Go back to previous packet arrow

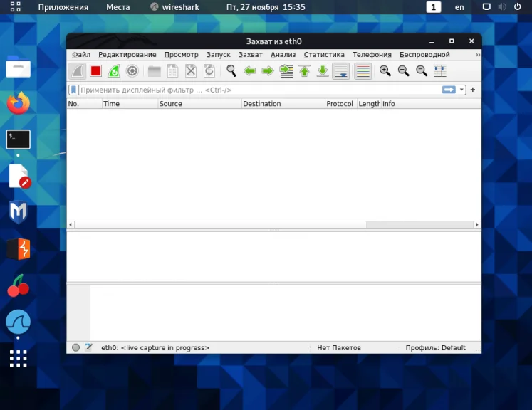click(250, 71)
